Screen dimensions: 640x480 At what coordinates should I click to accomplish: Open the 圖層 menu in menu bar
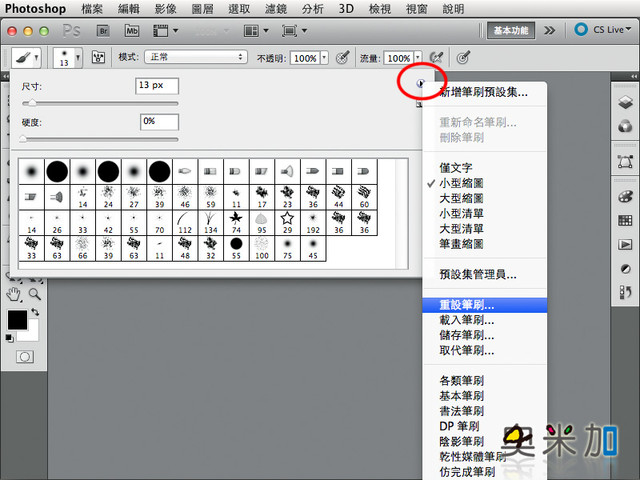point(202,9)
